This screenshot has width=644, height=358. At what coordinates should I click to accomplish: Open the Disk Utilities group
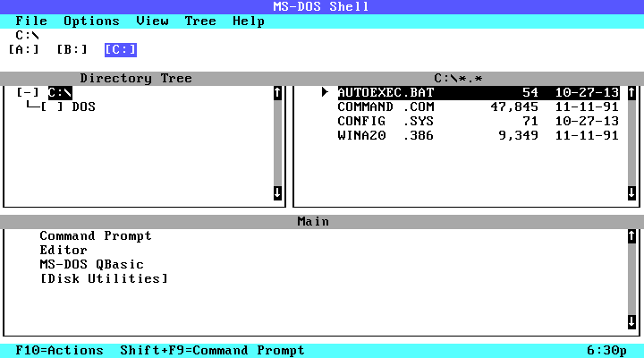click(104, 278)
